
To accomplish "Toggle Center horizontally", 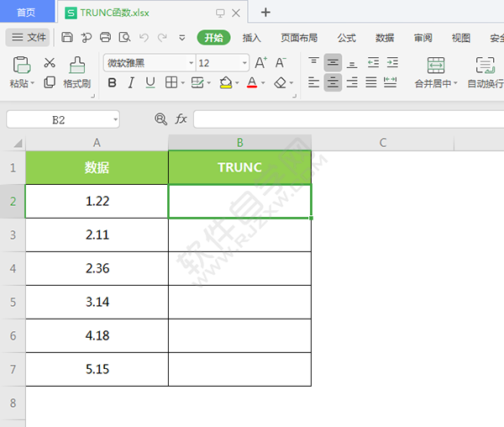I will click(333, 82).
